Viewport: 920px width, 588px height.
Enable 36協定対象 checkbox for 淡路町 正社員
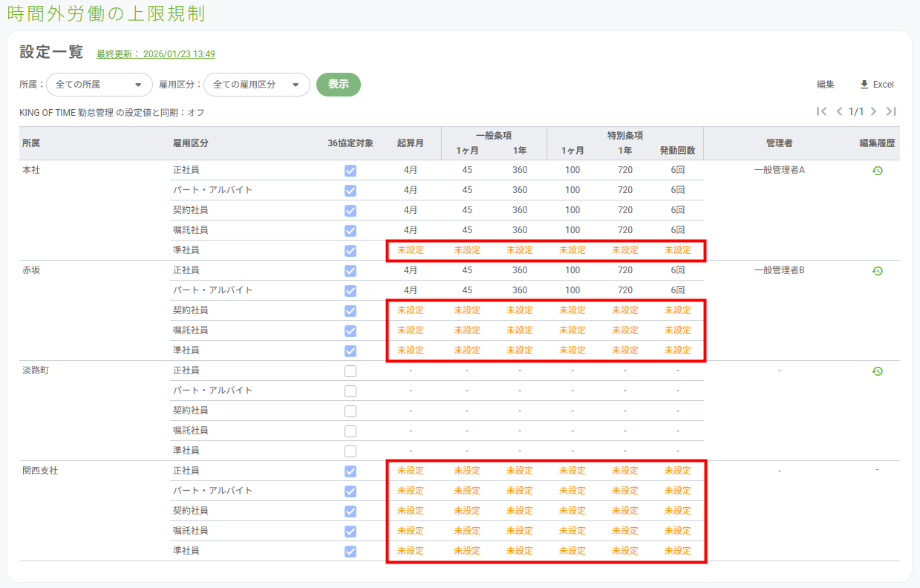(350, 371)
